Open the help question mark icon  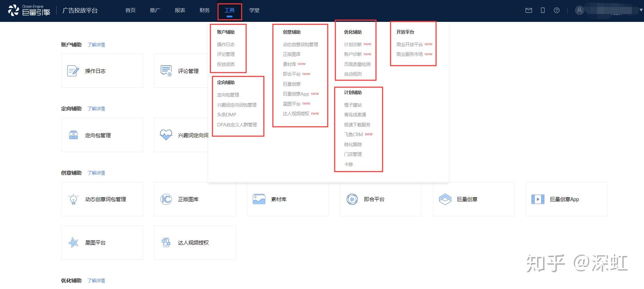(x=557, y=10)
